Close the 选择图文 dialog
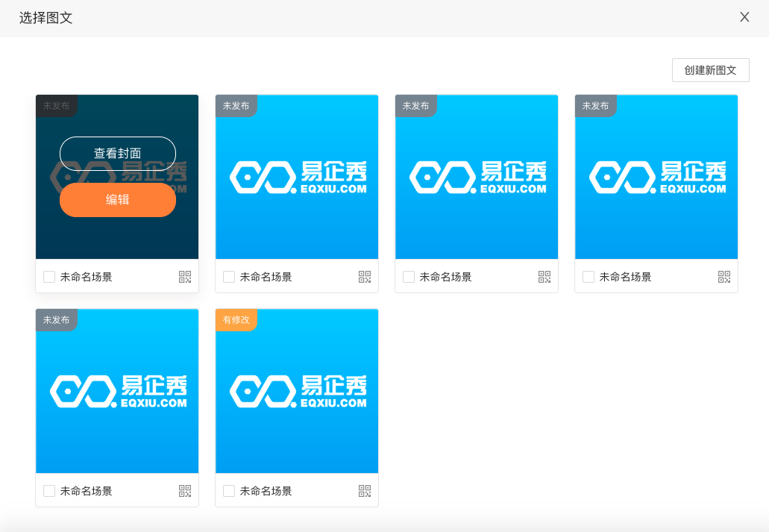 point(744,17)
